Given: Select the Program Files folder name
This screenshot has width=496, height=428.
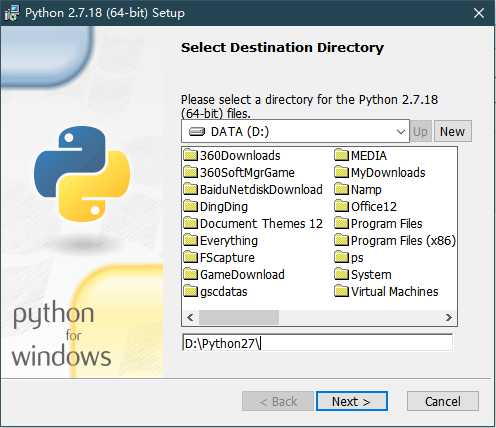Looking at the screenshot, I should click(387, 224).
